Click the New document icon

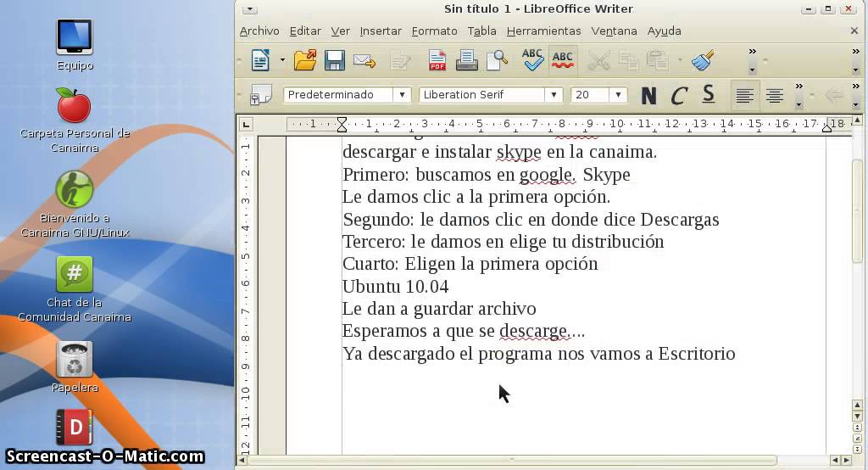coord(260,60)
